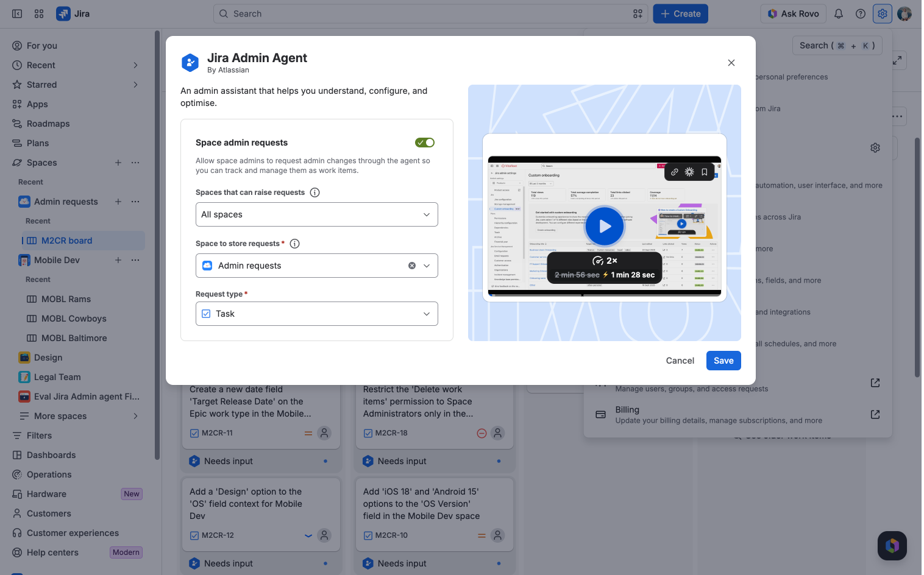The image size is (924, 575).
Task: Click the info icon beside Space to store requests
Action: tap(295, 244)
